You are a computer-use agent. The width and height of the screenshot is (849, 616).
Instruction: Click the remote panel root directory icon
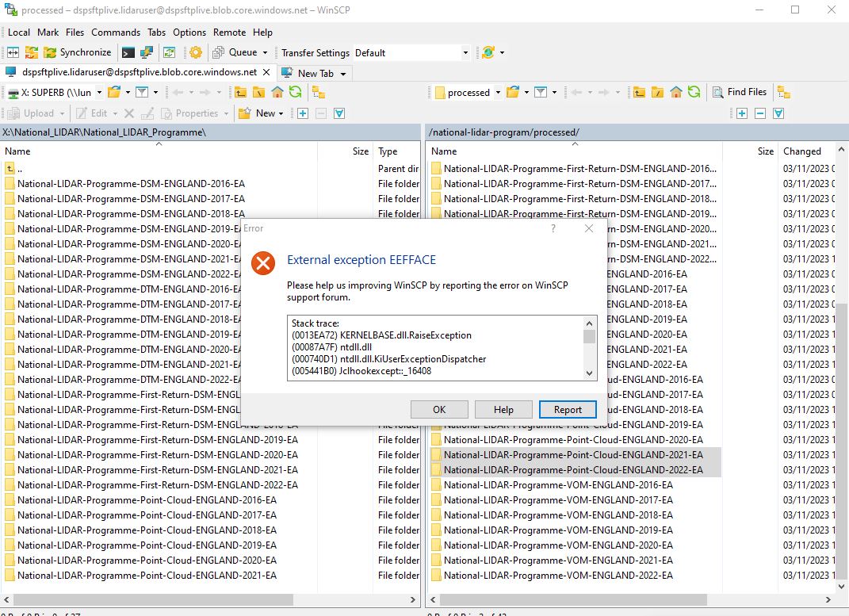click(657, 92)
